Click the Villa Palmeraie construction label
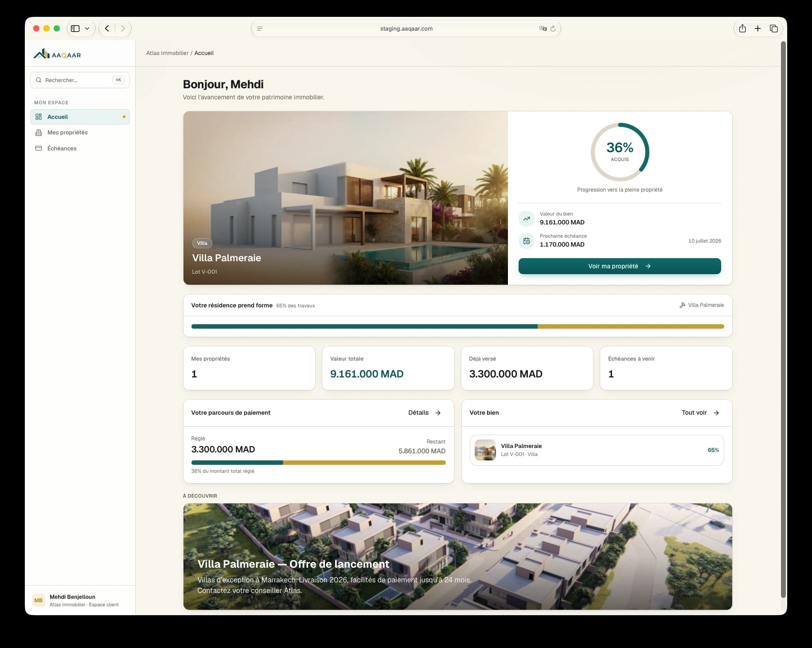Viewport: 812px width, 648px height. [706, 305]
